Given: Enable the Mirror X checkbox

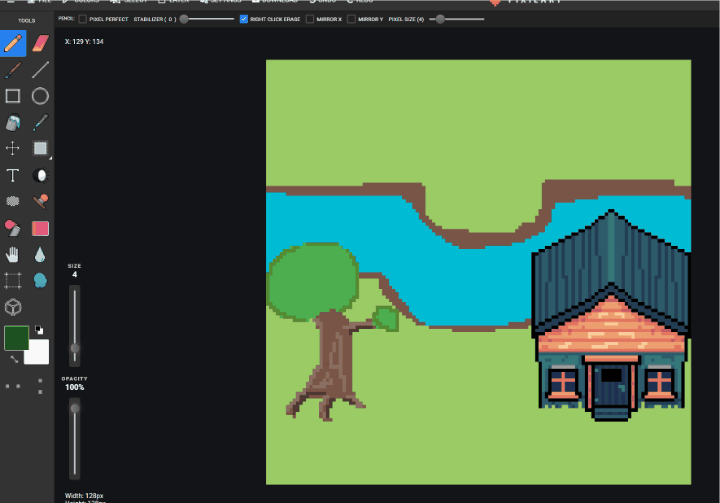Looking at the screenshot, I should [310, 19].
